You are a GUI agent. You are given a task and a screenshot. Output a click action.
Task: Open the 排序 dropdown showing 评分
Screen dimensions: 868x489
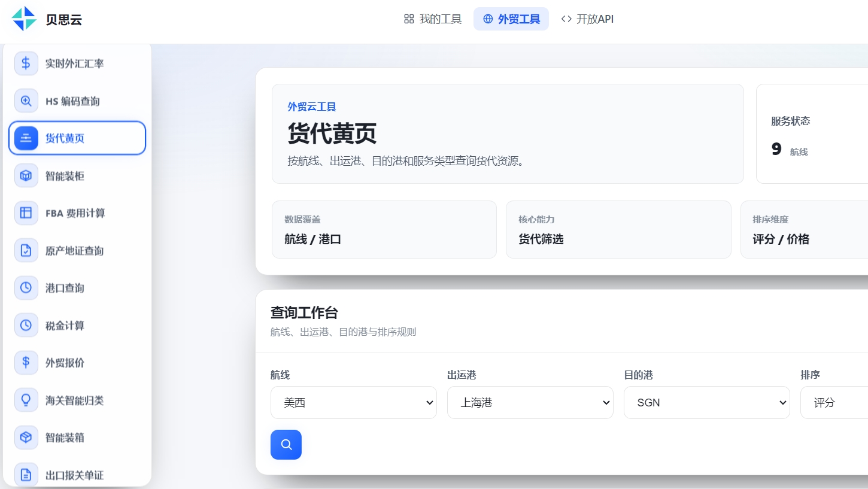[x=834, y=403]
